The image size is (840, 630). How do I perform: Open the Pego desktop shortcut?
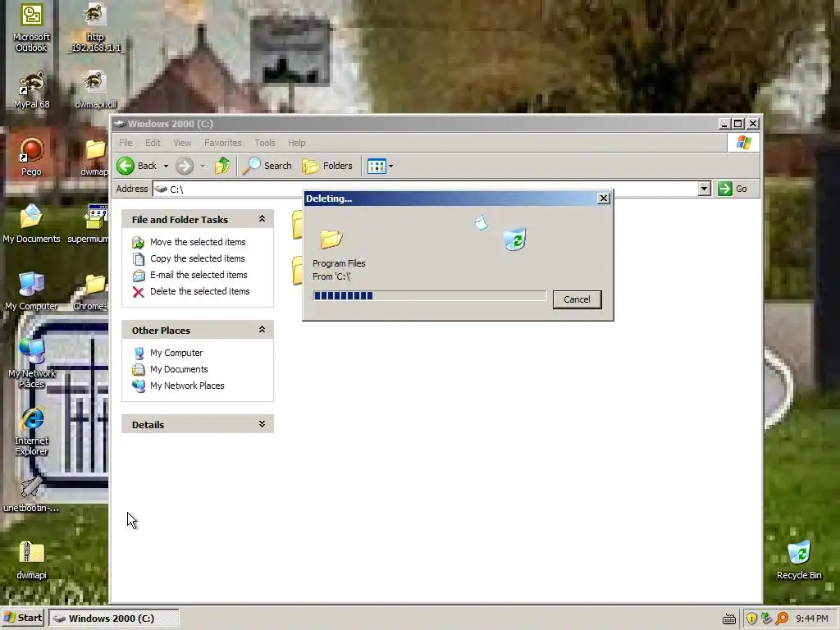pos(32,157)
